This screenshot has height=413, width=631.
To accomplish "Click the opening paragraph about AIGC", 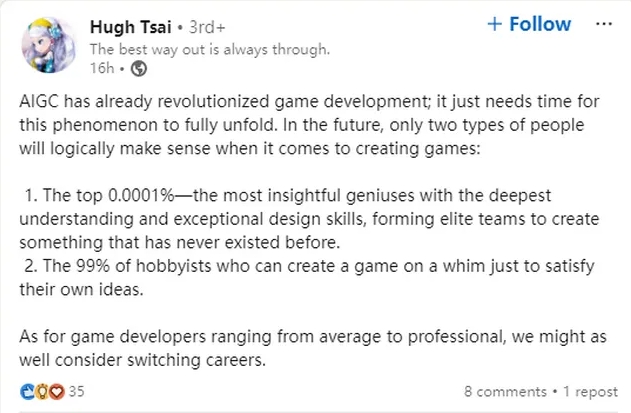I will [309, 125].
